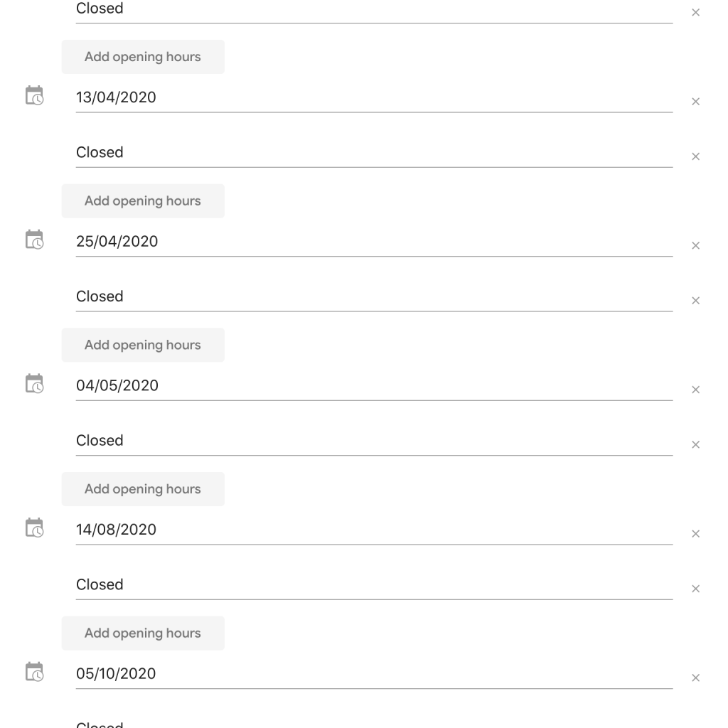
Task: Add opening hours for 25/04/2020
Action: click(x=143, y=345)
